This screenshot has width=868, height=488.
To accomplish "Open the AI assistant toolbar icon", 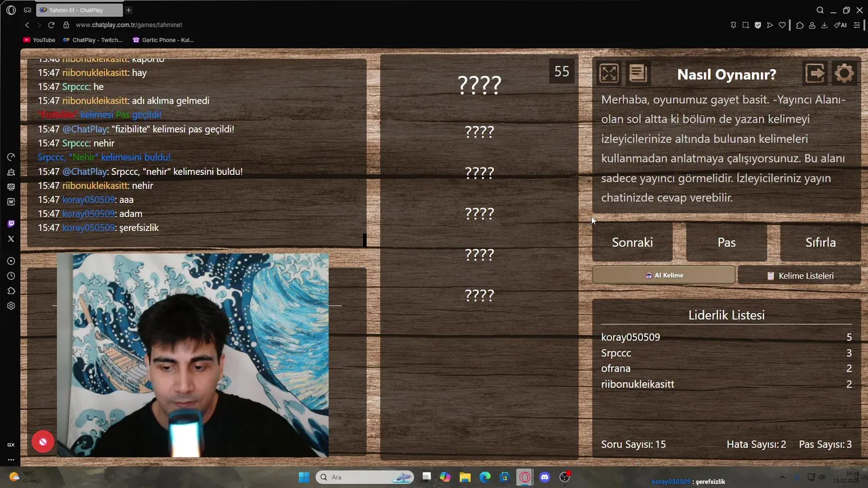I will pos(841,25).
